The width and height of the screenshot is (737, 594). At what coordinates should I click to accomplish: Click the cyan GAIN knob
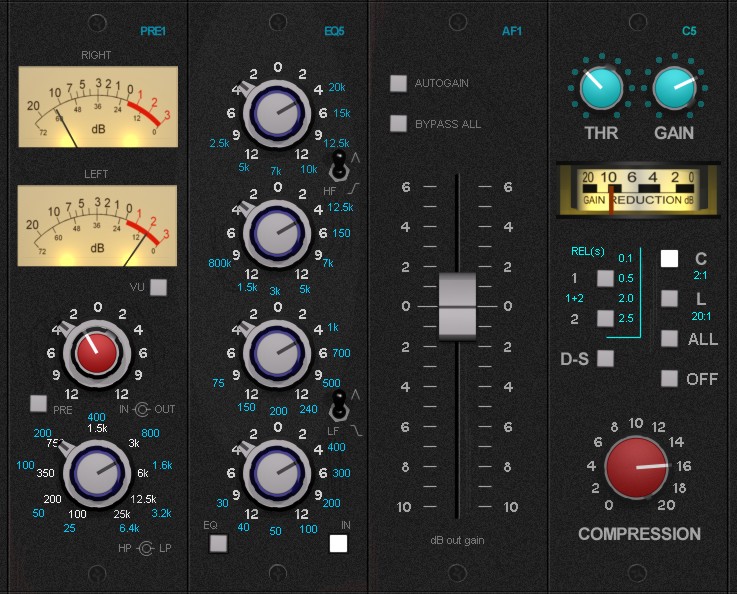tap(674, 88)
